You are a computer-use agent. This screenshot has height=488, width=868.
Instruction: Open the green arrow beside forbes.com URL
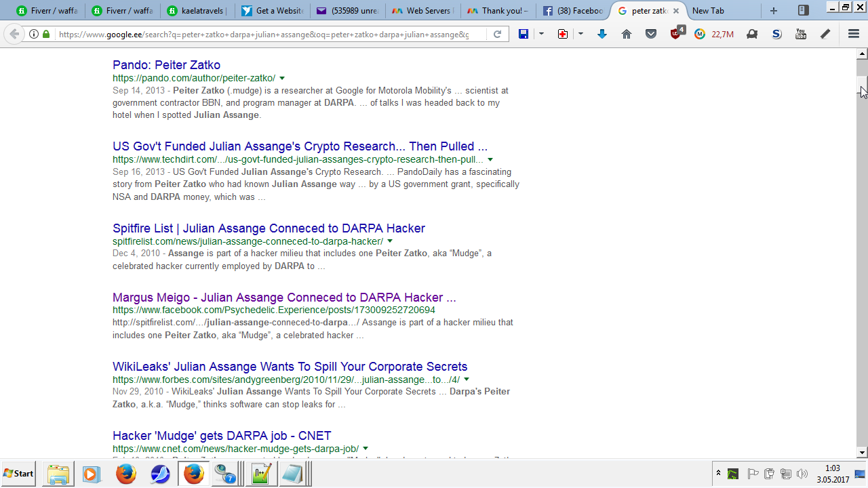pyautogui.click(x=467, y=380)
